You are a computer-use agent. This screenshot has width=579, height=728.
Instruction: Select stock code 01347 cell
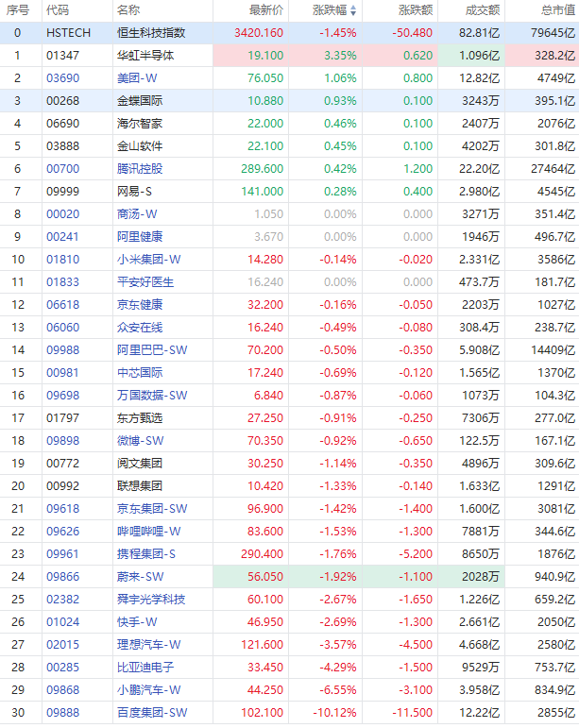click(x=62, y=56)
